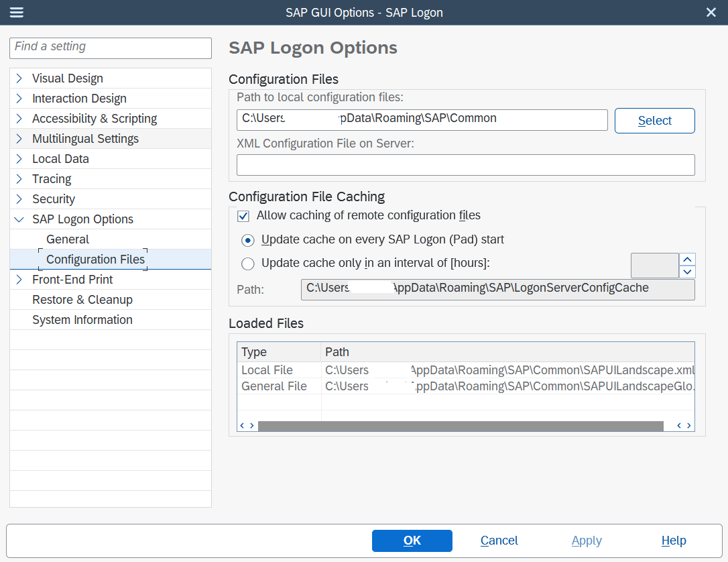Click the left arrow at the scrollbar's end
Image resolution: width=728 pixels, height=562 pixels.
(x=679, y=426)
